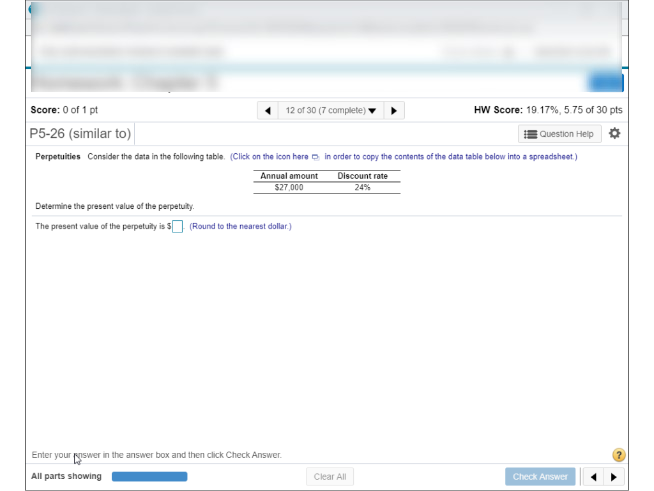Click the perpetuity present value answer box
The width and height of the screenshot is (654, 491).
[x=177, y=227]
